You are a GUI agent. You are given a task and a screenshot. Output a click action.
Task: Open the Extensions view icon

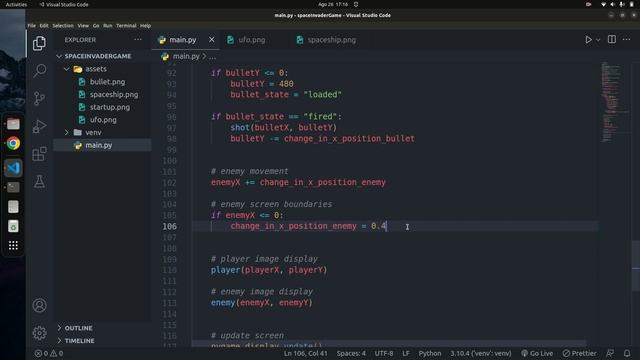[39, 154]
